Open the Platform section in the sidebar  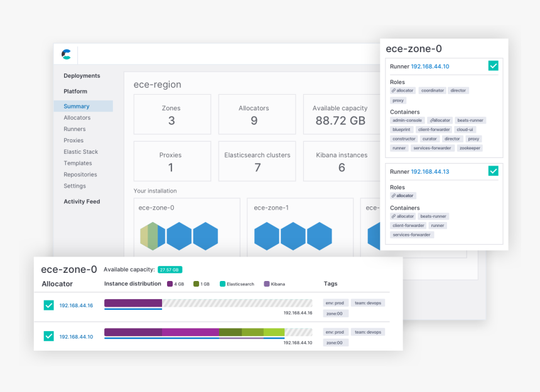(x=75, y=91)
